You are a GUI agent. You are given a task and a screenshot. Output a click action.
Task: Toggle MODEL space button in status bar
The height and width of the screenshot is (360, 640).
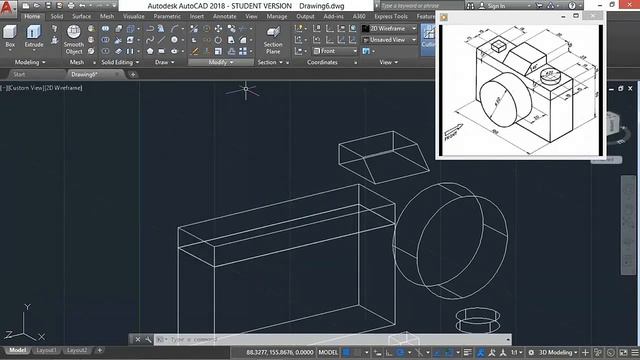coord(329,353)
